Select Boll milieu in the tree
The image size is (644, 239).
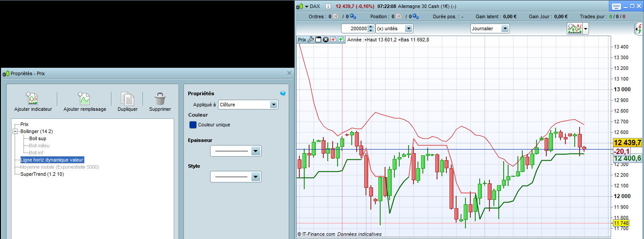pos(40,146)
